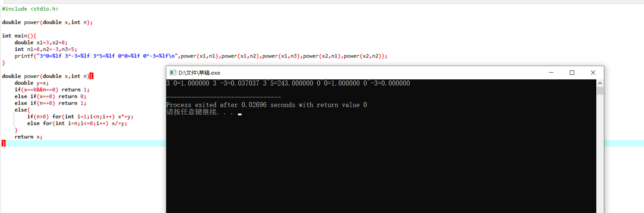Click the 'int main(){' line
644x213 pixels.
click(x=19, y=36)
